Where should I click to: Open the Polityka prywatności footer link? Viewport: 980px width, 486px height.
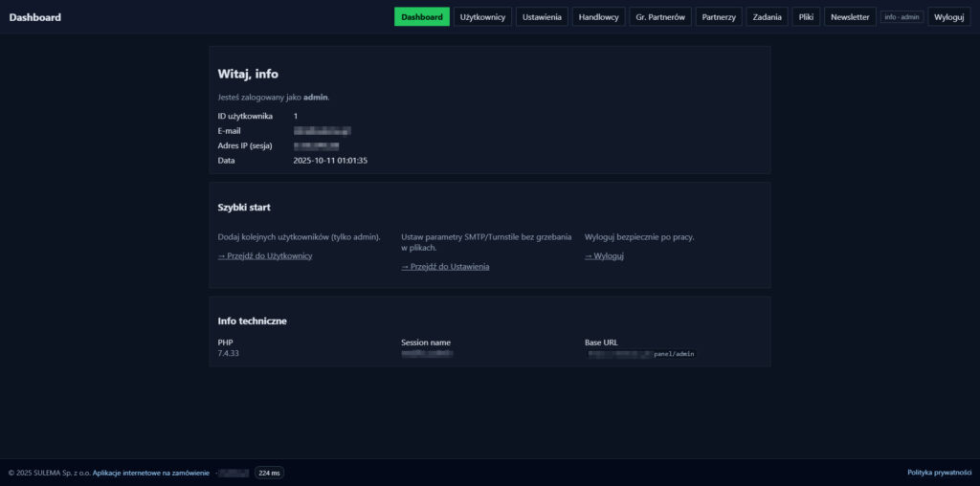coord(939,473)
